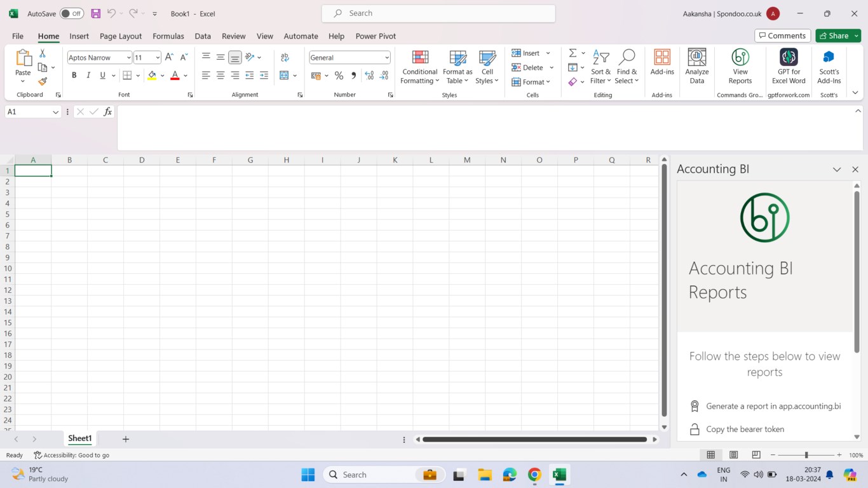Turn on the AutoSave toggle
This screenshot has width=868, height=488.
tap(72, 13)
